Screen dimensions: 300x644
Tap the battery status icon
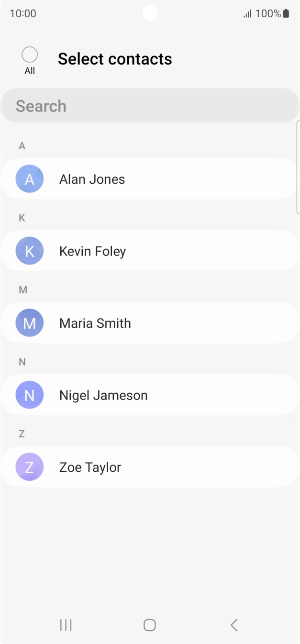286,13
